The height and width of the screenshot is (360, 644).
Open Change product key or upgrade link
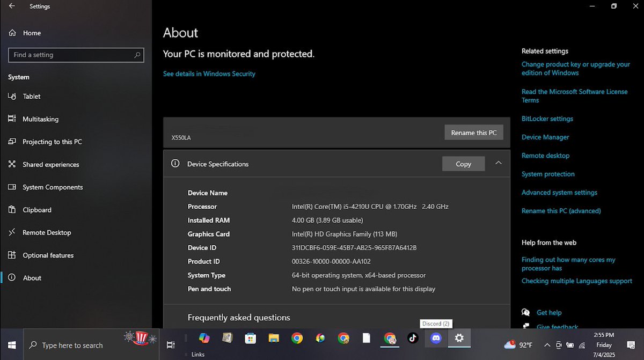tap(576, 68)
